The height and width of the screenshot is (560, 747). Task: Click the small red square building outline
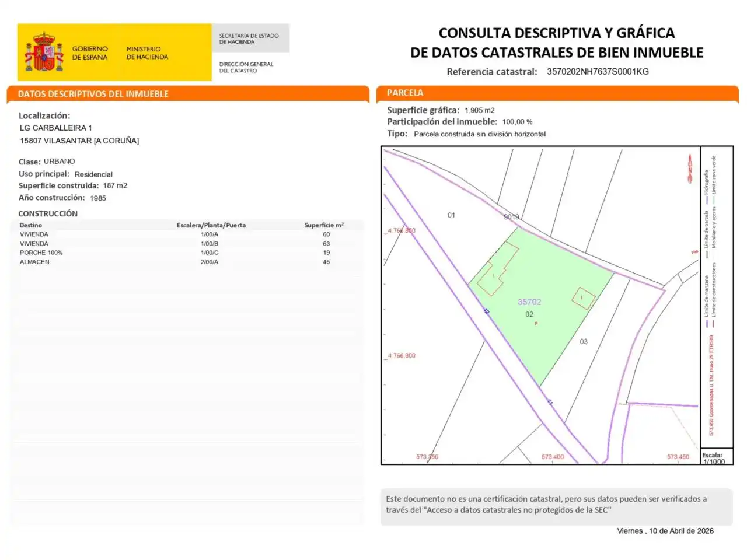(x=583, y=299)
